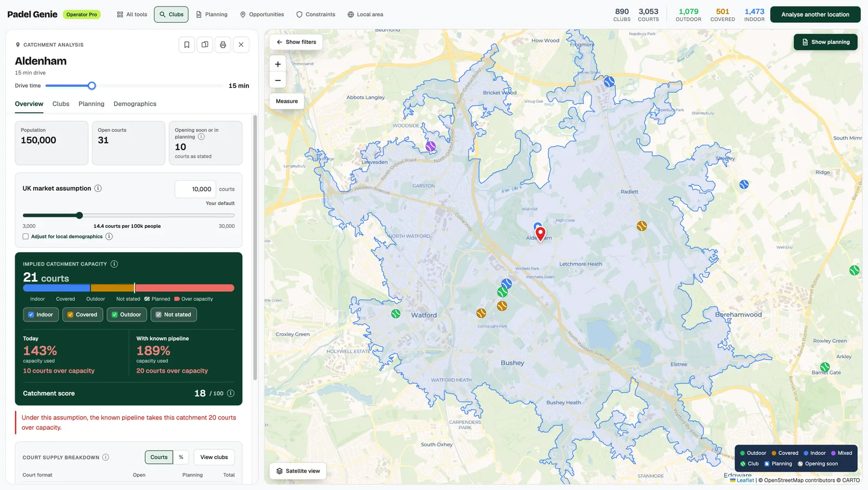Switch breakdown to percent view
Viewport: 868px width, 490px height.
pyautogui.click(x=181, y=457)
